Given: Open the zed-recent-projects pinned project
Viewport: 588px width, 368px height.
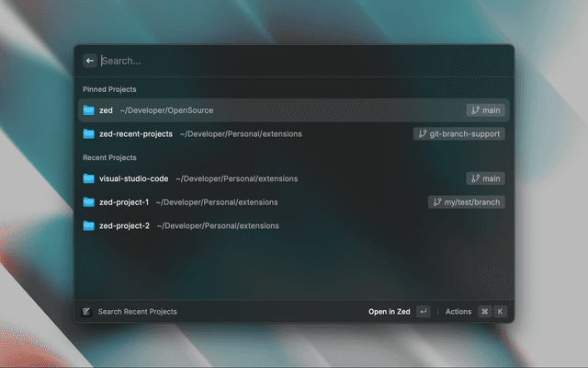Looking at the screenshot, I should click(x=136, y=133).
